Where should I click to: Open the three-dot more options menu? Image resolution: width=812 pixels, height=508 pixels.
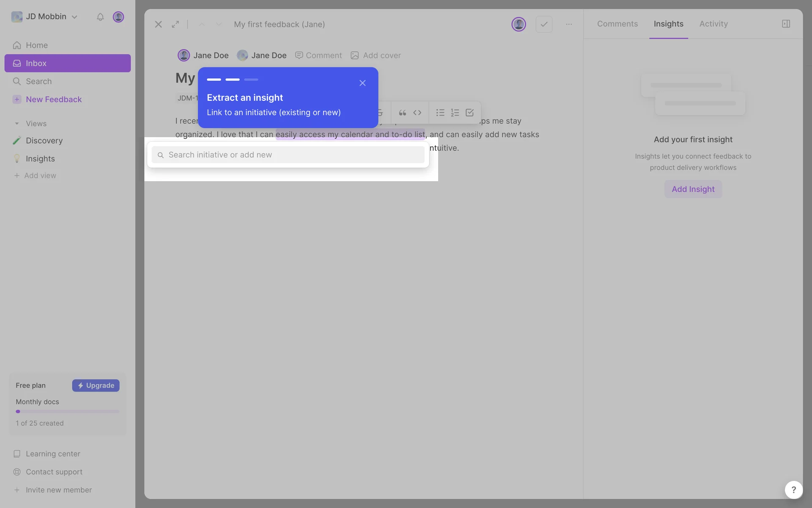point(569,24)
